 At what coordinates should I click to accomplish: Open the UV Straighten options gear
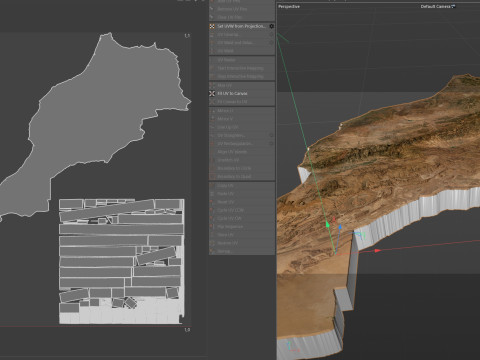click(x=271, y=135)
